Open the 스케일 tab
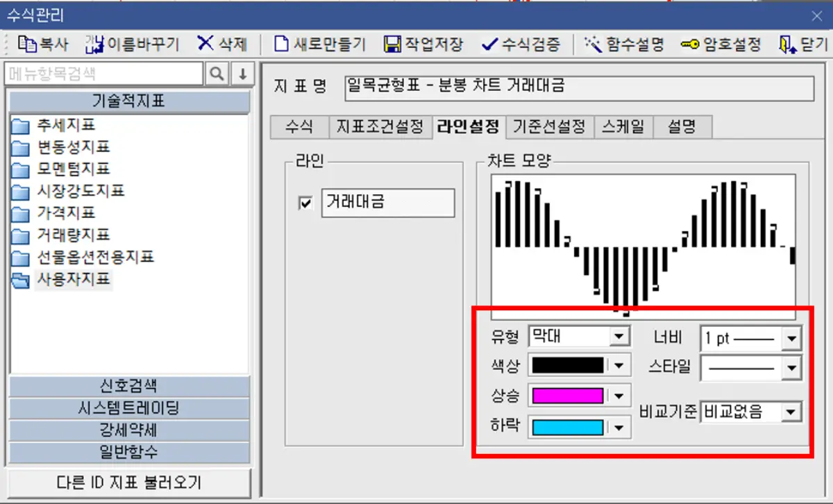Screen dimensions: 833x504 coord(623,127)
